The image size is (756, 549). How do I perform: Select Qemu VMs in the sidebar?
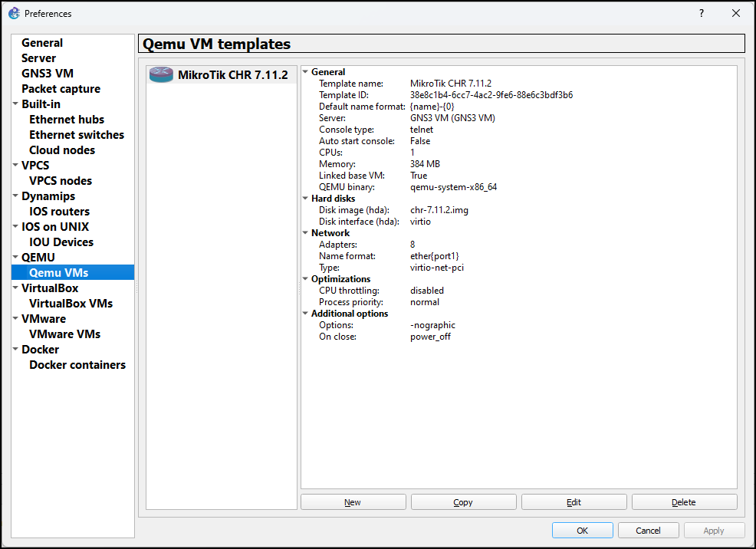(73, 272)
